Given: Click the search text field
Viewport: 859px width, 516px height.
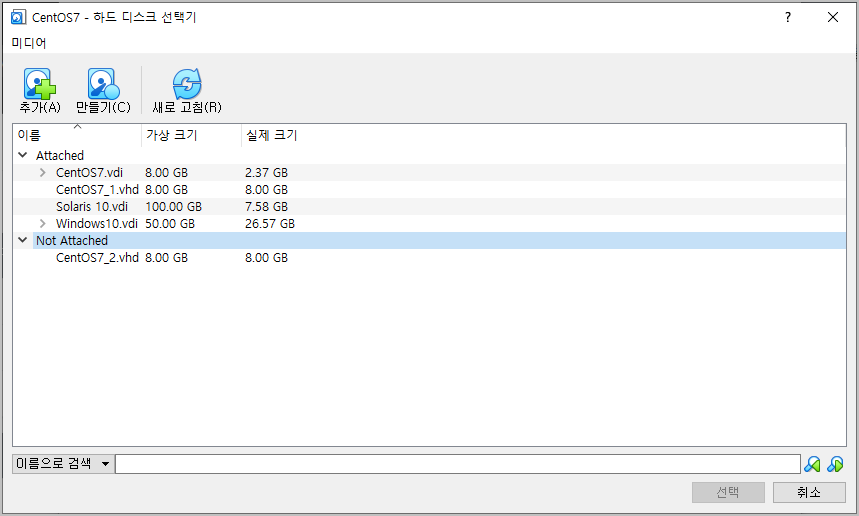Looking at the screenshot, I should tap(458, 464).
